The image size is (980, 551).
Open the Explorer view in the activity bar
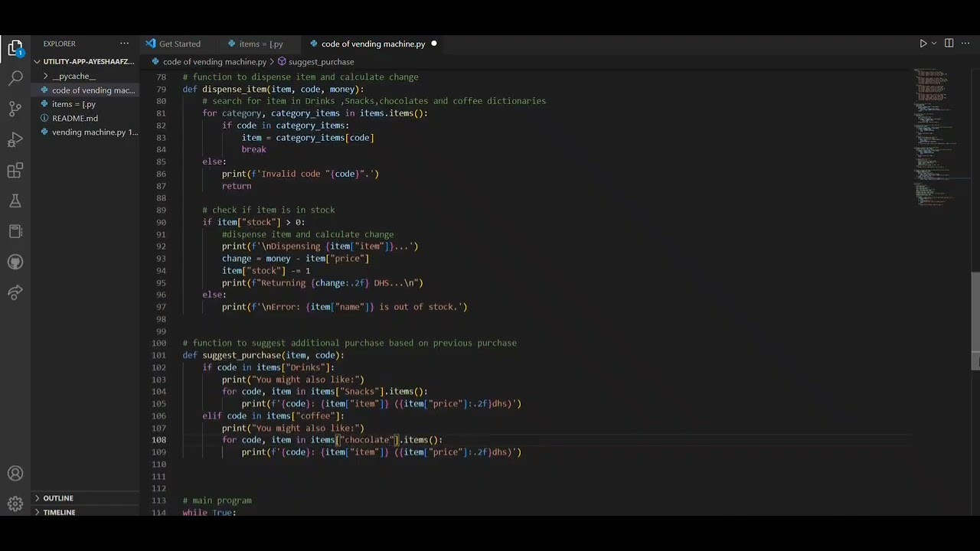(15, 49)
